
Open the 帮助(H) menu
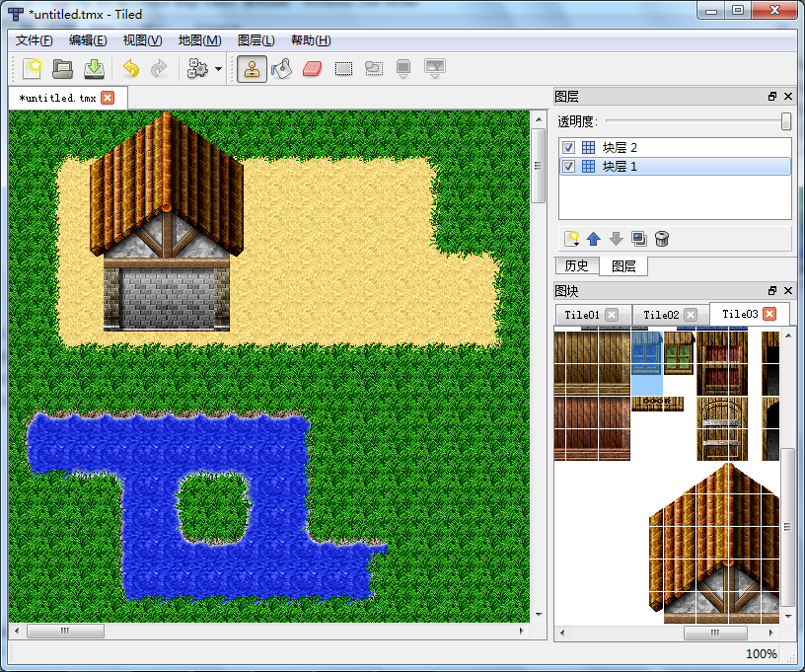coord(311,40)
